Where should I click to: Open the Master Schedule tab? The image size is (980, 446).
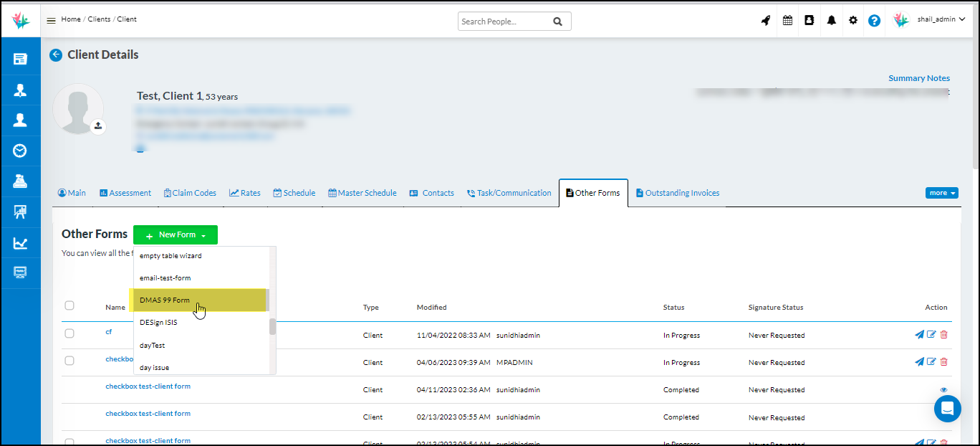coord(362,192)
